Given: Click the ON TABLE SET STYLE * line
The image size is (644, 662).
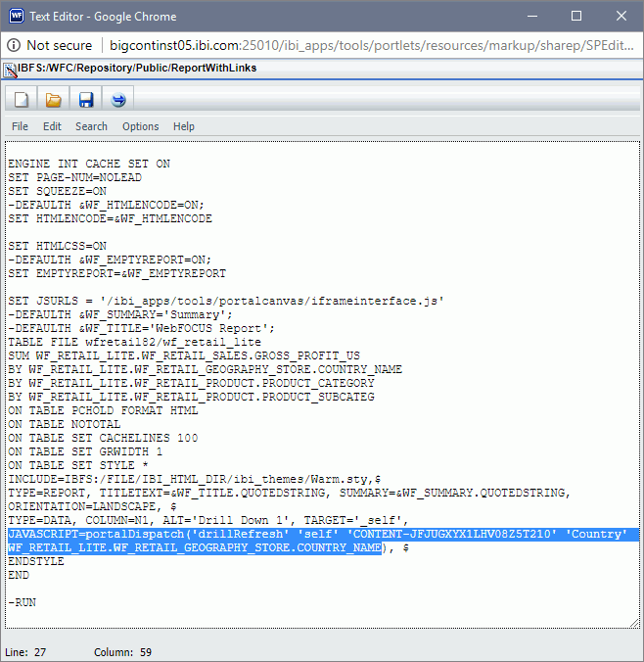Looking at the screenshot, I should (x=78, y=465).
